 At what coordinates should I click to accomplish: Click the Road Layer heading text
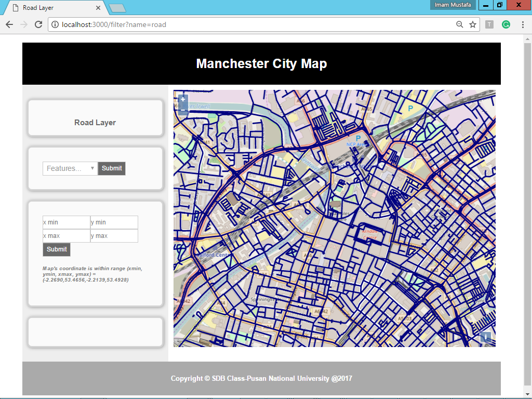pyautogui.click(x=95, y=123)
